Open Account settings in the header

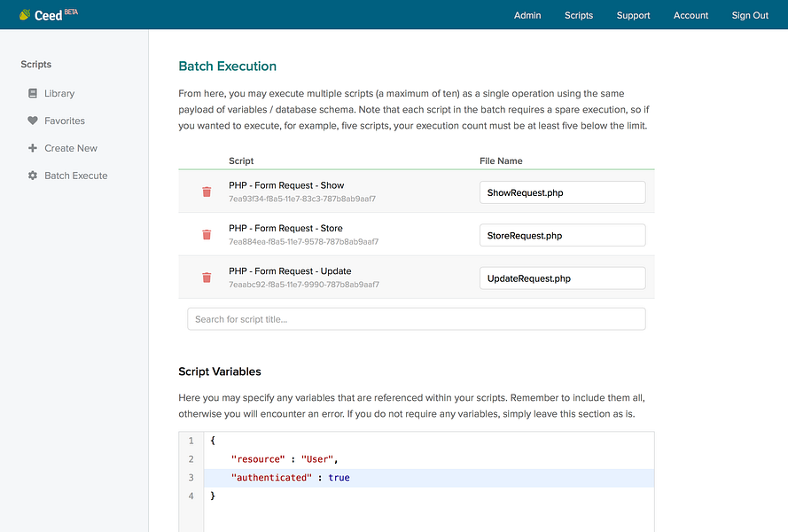coord(690,15)
